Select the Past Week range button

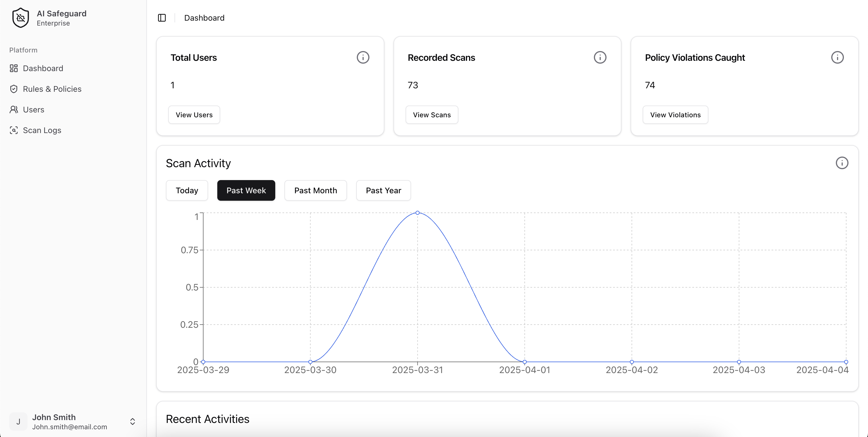pos(246,191)
